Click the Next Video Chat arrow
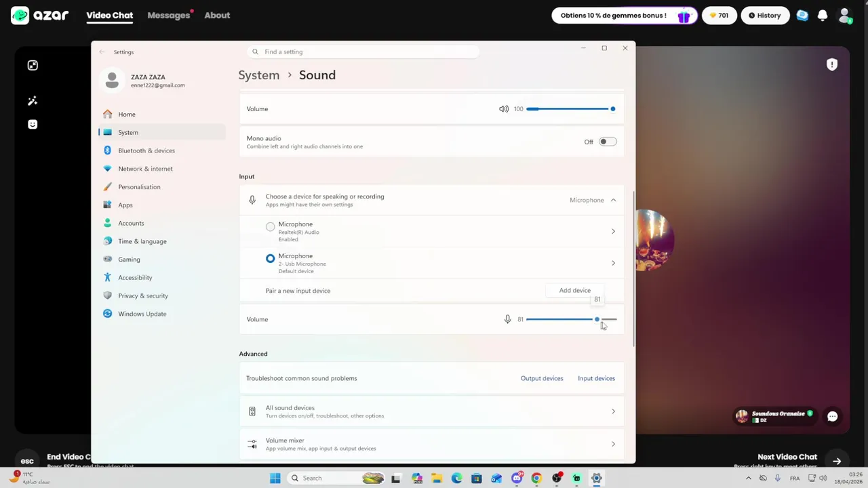The height and width of the screenshot is (488, 868). tap(837, 461)
